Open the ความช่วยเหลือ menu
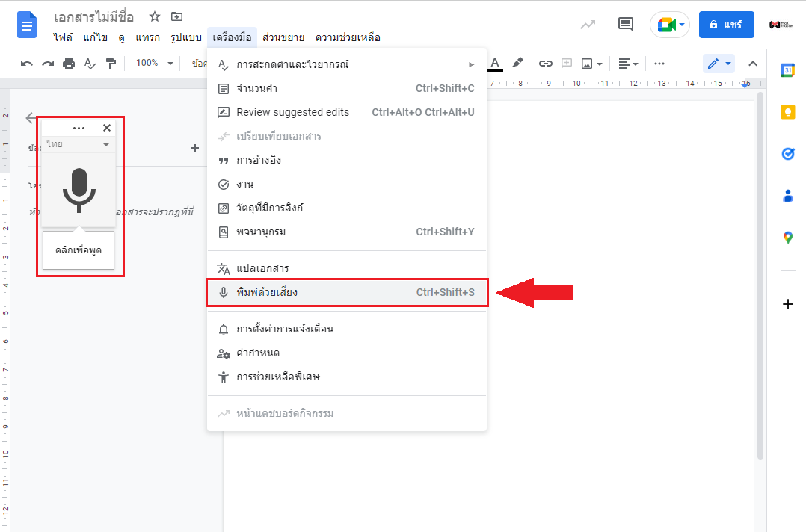Viewport: 806px width, 532px height. (x=348, y=37)
